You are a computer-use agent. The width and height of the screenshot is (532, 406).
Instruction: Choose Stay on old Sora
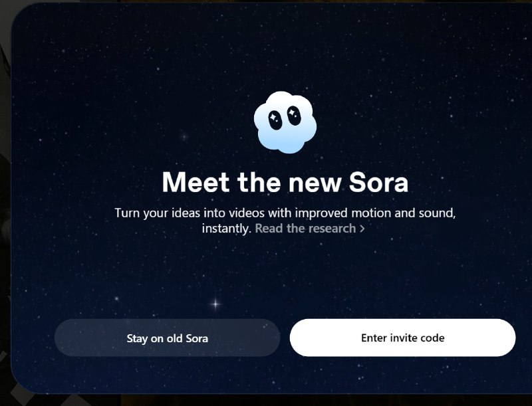[168, 338]
